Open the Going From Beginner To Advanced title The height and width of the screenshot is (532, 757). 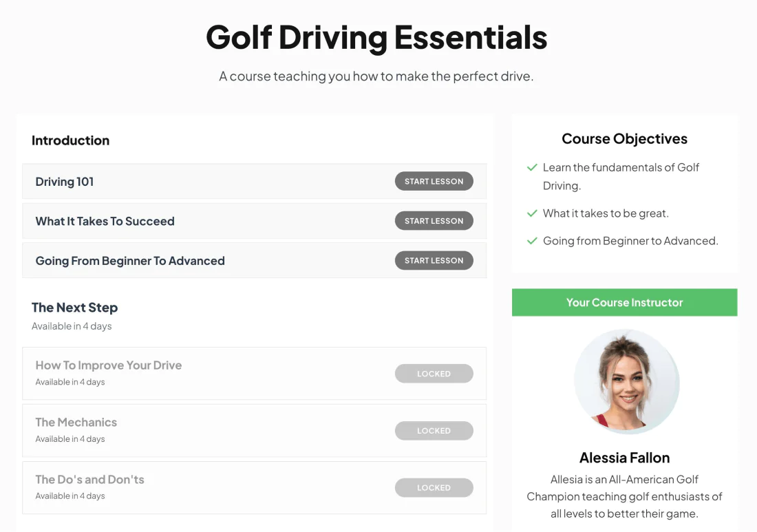click(130, 261)
